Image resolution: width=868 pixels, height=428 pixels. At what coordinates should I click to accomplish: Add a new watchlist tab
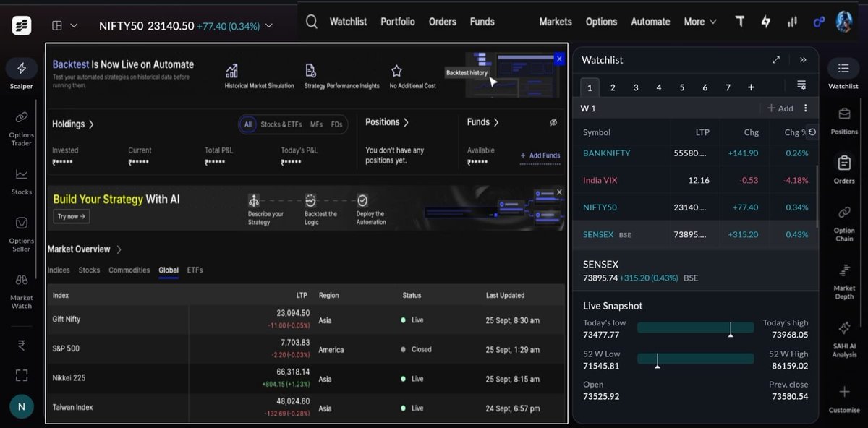click(751, 87)
